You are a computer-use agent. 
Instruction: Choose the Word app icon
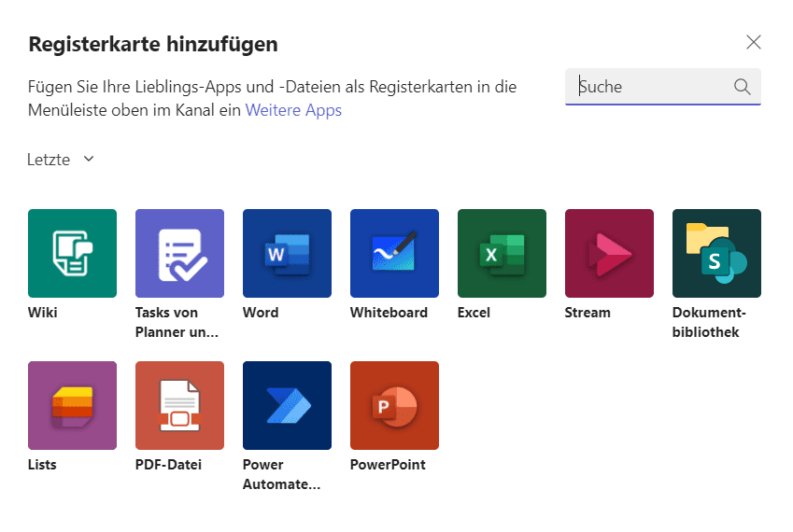pyautogui.click(x=287, y=253)
